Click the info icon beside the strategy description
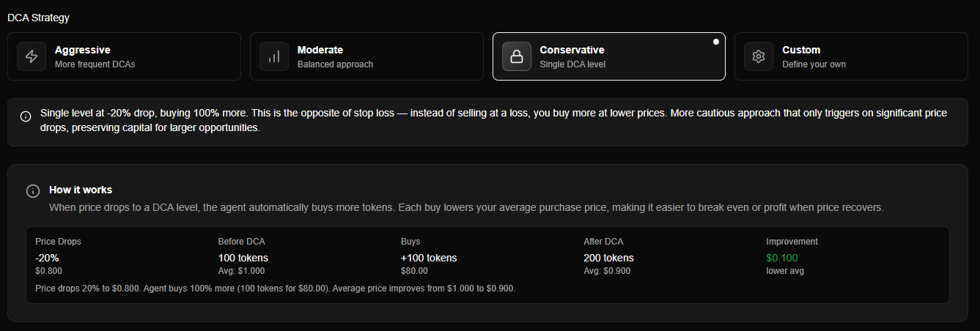This screenshot has width=980, height=331. click(26, 116)
